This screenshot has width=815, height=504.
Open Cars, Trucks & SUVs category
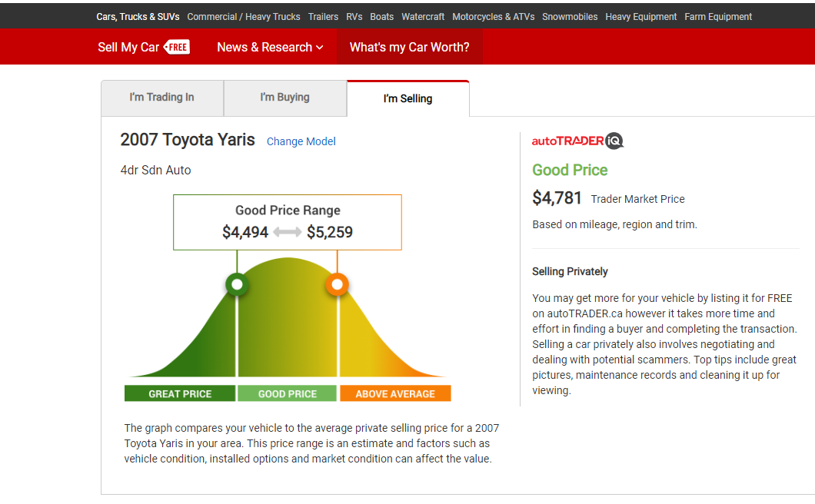[x=138, y=17]
